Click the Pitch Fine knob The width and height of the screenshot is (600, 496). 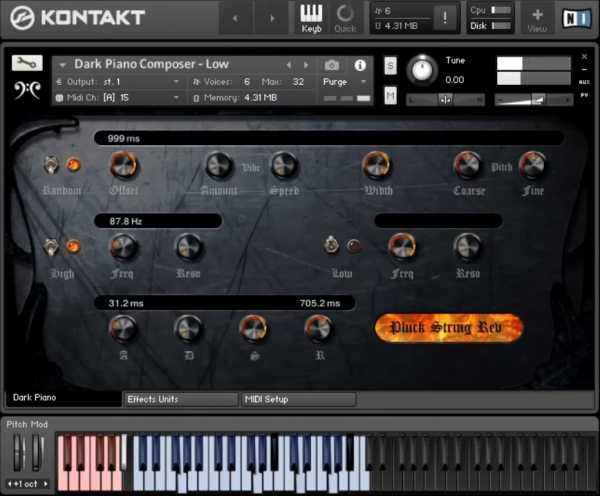tap(532, 165)
